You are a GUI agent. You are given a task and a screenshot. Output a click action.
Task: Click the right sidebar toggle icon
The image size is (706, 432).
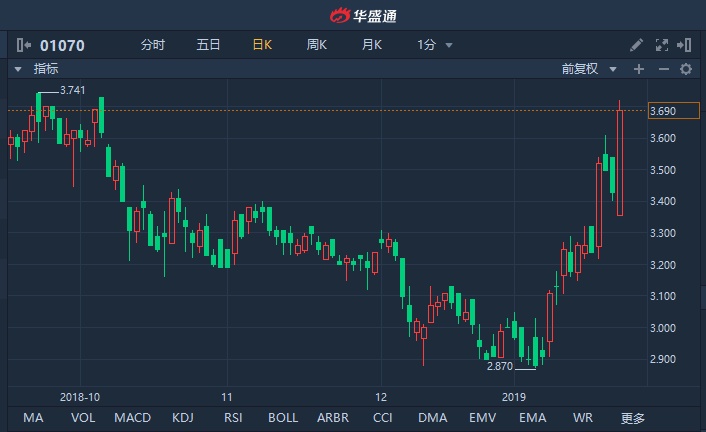point(685,45)
